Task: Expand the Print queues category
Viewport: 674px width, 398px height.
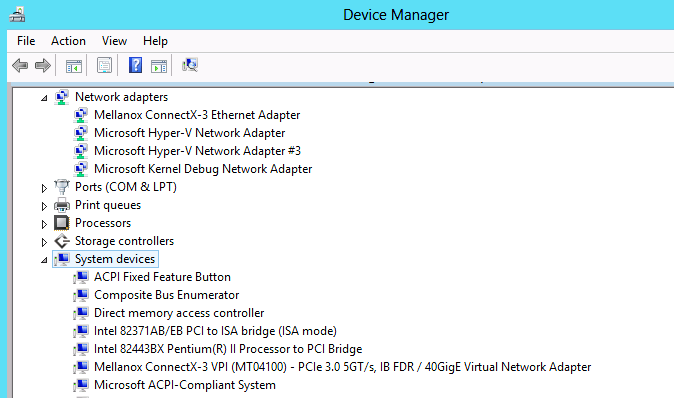Action: 44,206
